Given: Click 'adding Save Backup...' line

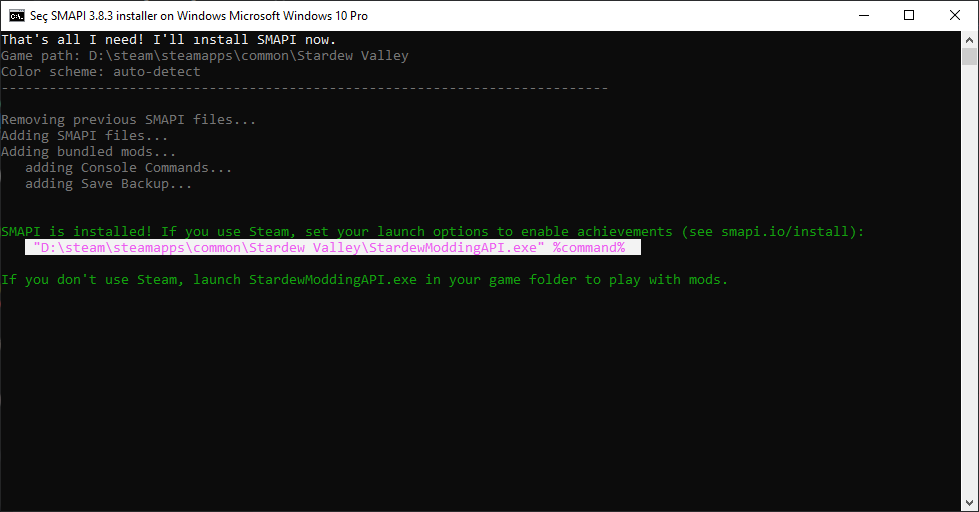Looking at the screenshot, I should [x=109, y=184].
